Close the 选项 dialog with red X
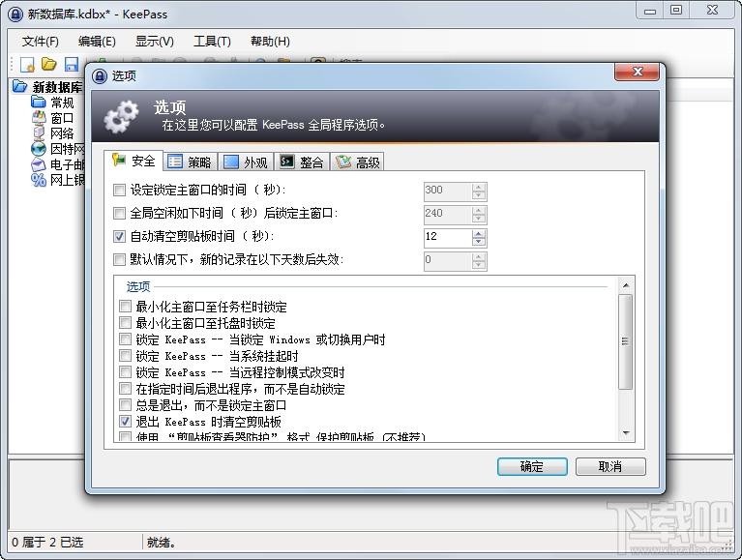The height and width of the screenshot is (560, 742). tap(637, 72)
